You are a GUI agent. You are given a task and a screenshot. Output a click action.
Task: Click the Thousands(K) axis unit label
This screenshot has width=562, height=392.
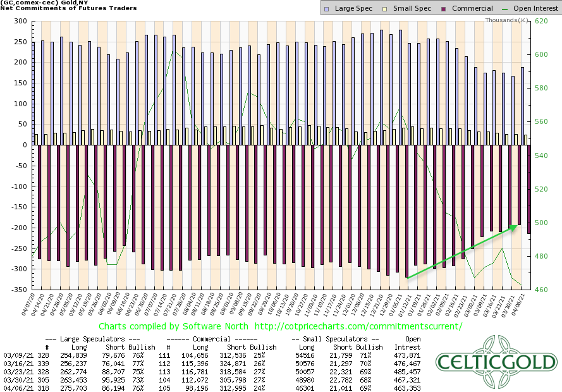tap(505, 21)
